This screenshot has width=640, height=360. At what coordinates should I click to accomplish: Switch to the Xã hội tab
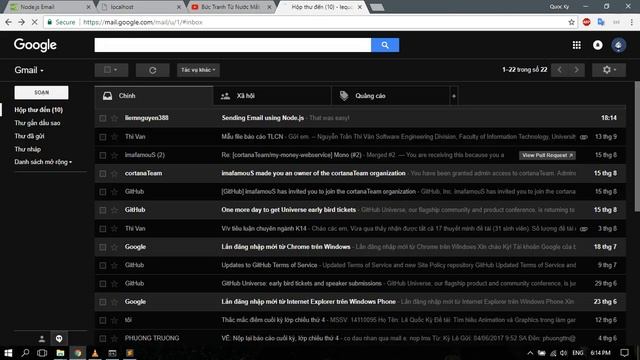[272, 96]
